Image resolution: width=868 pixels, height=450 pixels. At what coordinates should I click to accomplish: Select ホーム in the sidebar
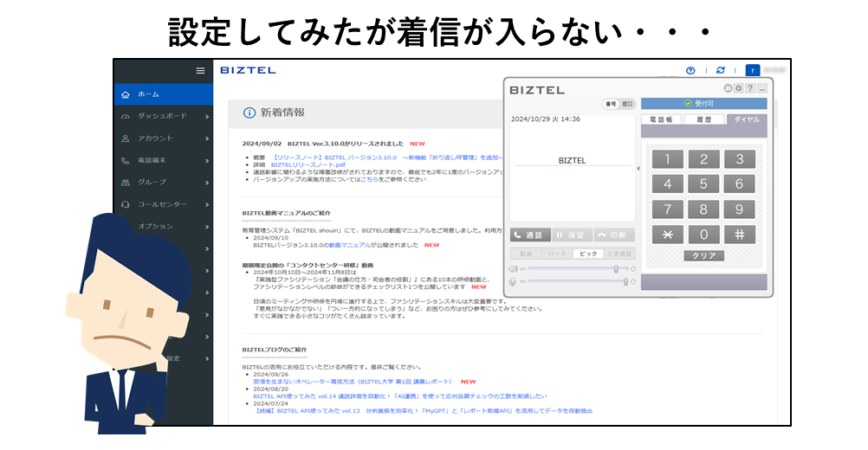point(164,94)
